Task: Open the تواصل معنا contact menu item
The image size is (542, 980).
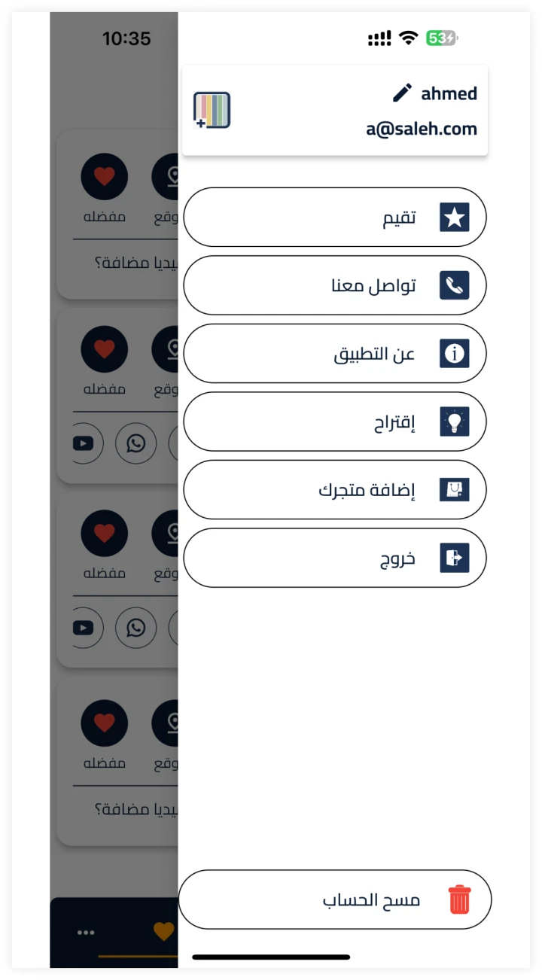Action: [335, 286]
